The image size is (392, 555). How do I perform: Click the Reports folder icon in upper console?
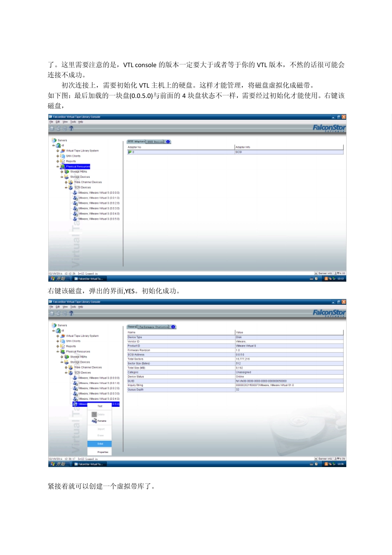63,161
